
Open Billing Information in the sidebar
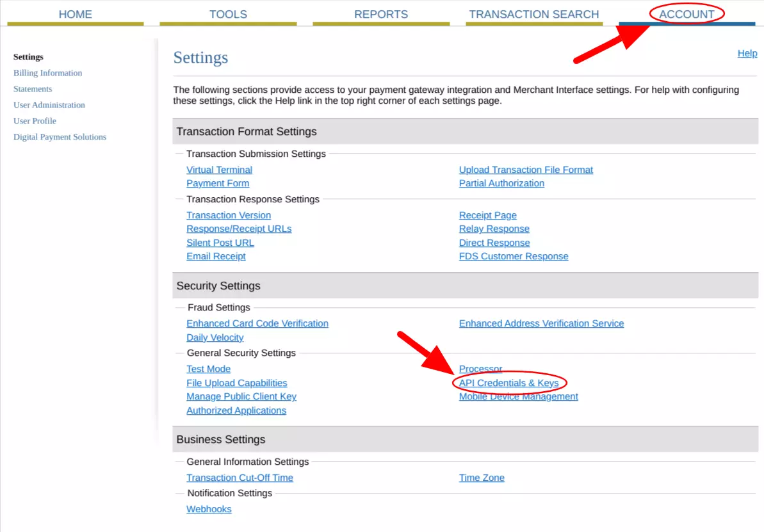(47, 72)
